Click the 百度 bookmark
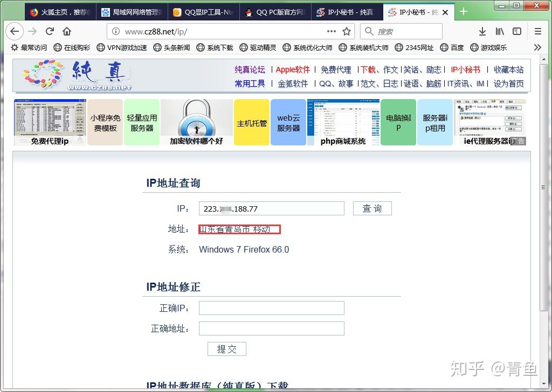This screenshot has width=552, height=392. point(452,47)
